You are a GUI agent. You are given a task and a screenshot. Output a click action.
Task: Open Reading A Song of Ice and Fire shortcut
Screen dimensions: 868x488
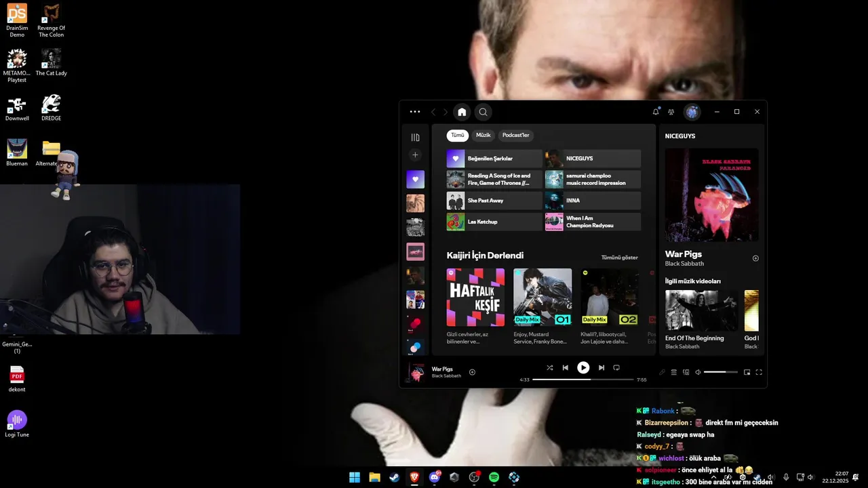(x=494, y=180)
